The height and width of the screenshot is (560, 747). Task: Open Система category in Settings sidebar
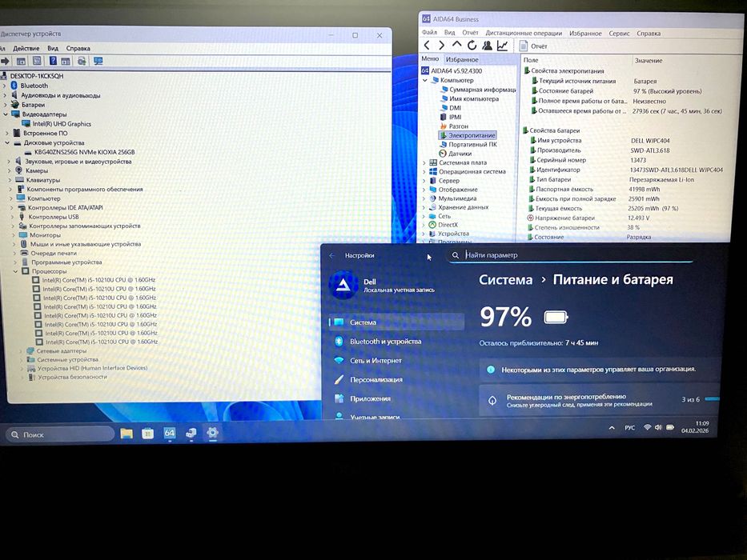click(x=397, y=322)
